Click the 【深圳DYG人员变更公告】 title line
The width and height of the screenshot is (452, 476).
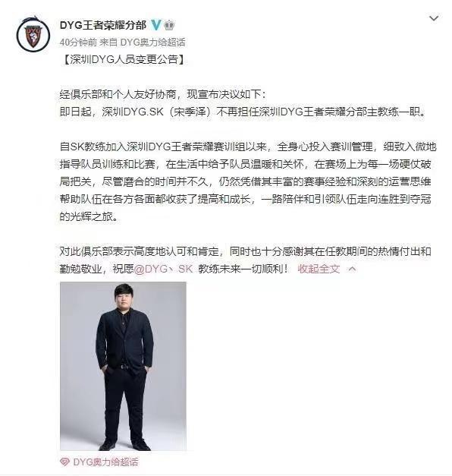point(124,59)
